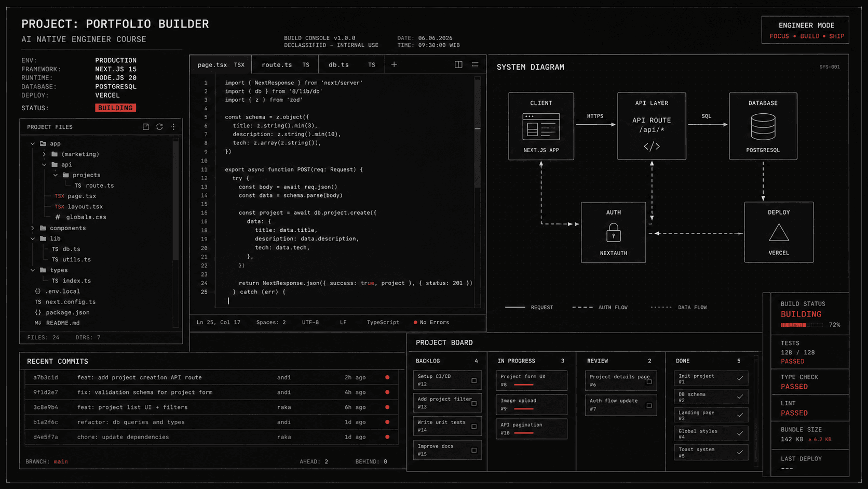Image resolution: width=868 pixels, height=489 pixels.
Task: Click the Project form UX progress bar
Action: 524,385
